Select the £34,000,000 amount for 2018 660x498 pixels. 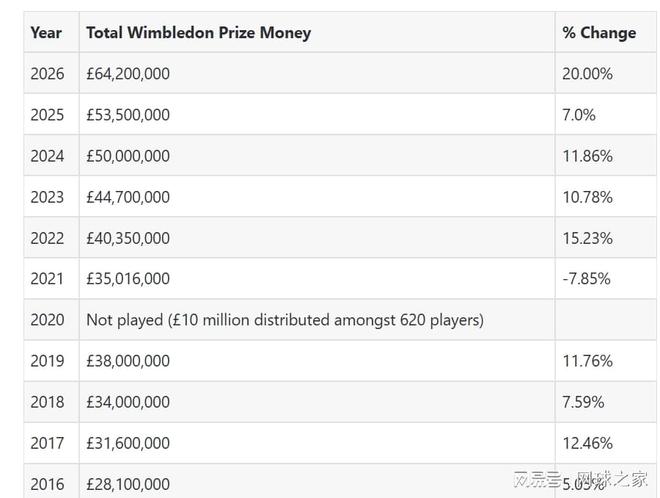[128, 402]
